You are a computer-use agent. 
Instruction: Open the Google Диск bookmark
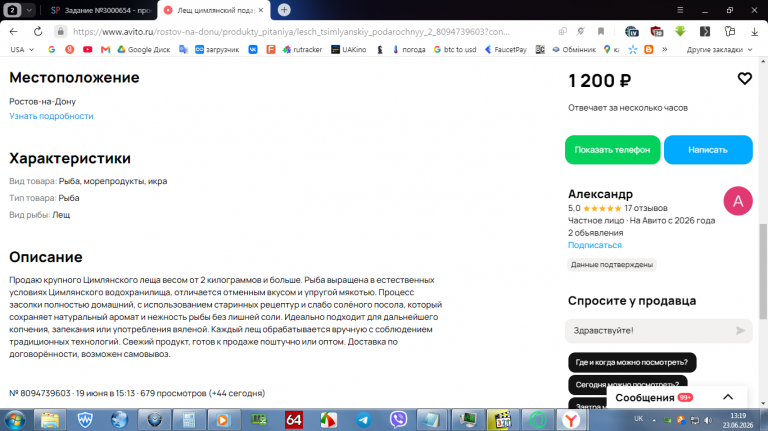point(144,49)
